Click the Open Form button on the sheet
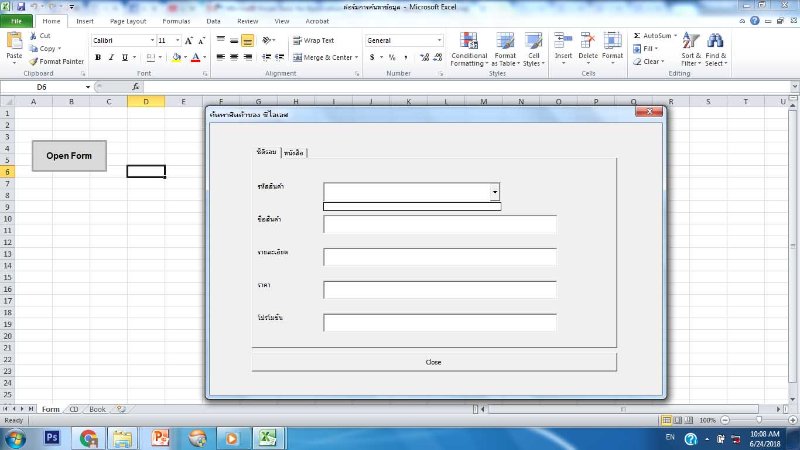 pos(69,156)
